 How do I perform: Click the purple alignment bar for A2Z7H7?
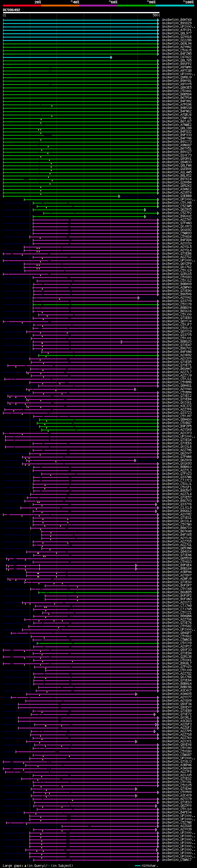96,220
